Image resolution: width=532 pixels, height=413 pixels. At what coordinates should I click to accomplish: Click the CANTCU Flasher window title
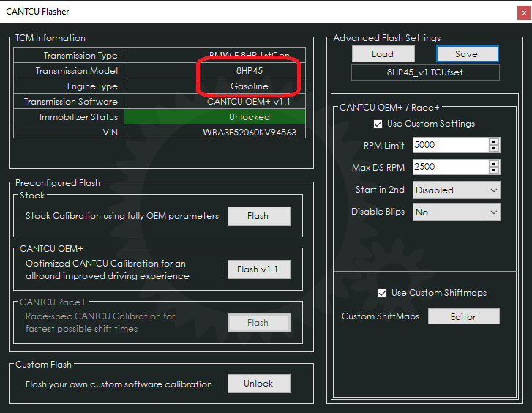(37, 12)
